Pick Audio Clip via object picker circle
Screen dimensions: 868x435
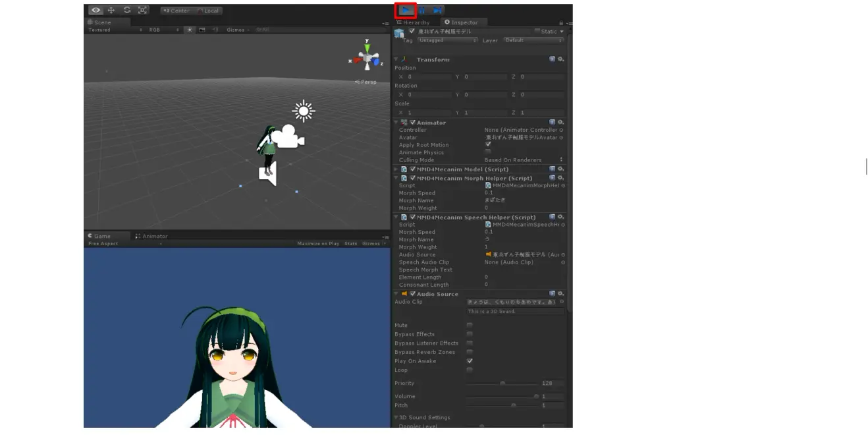pos(562,302)
